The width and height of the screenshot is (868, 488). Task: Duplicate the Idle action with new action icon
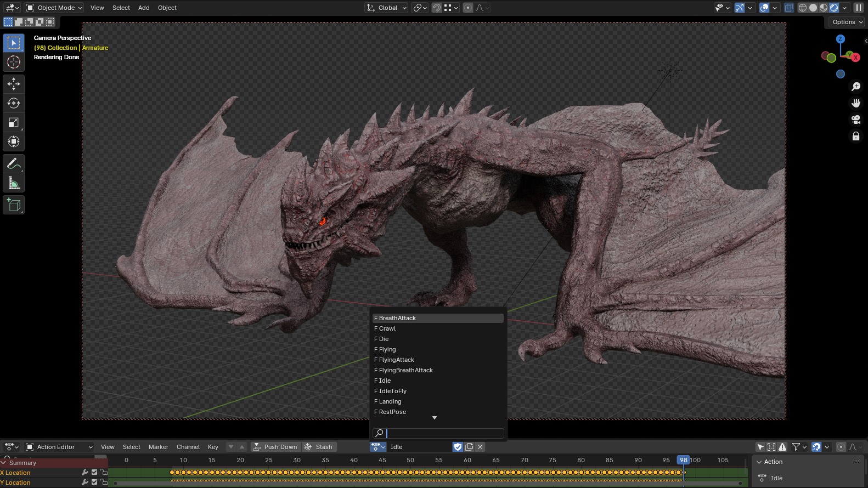[x=469, y=447]
